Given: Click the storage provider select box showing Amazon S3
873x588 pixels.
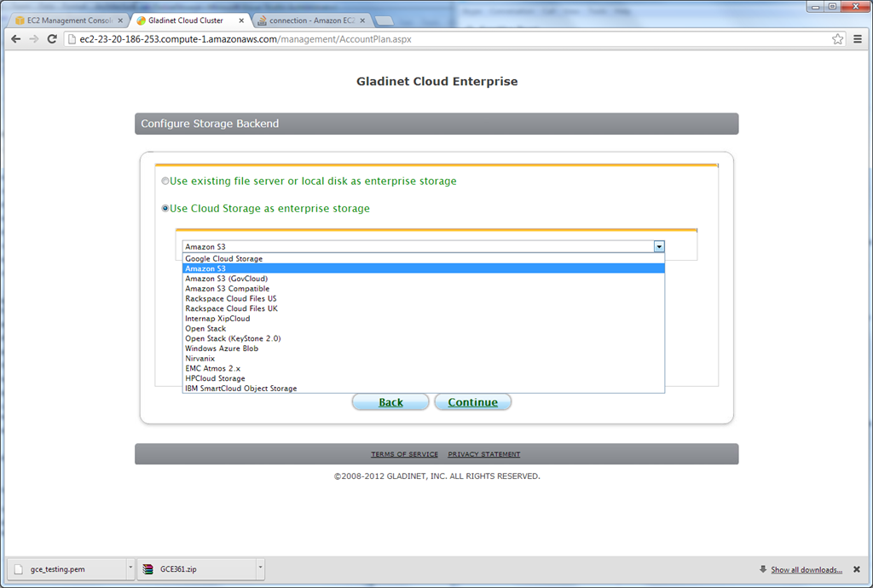Looking at the screenshot, I should click(x=423, y=246).
